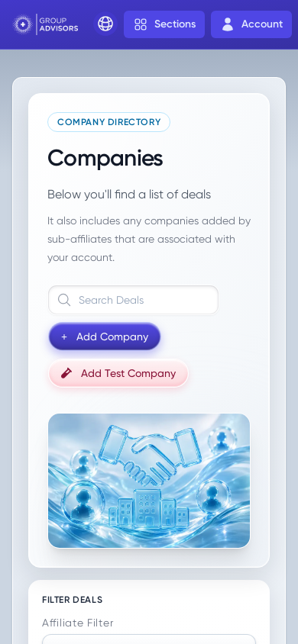Click the Group Advisors wordmark text
The height and width of the screenshot is (644, 298).
point(59,24)
